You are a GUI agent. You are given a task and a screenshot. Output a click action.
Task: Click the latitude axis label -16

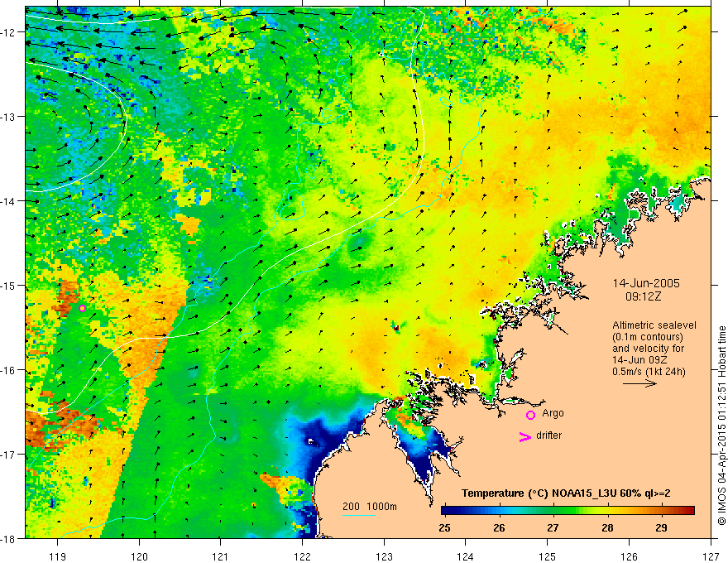coord(8,370)
